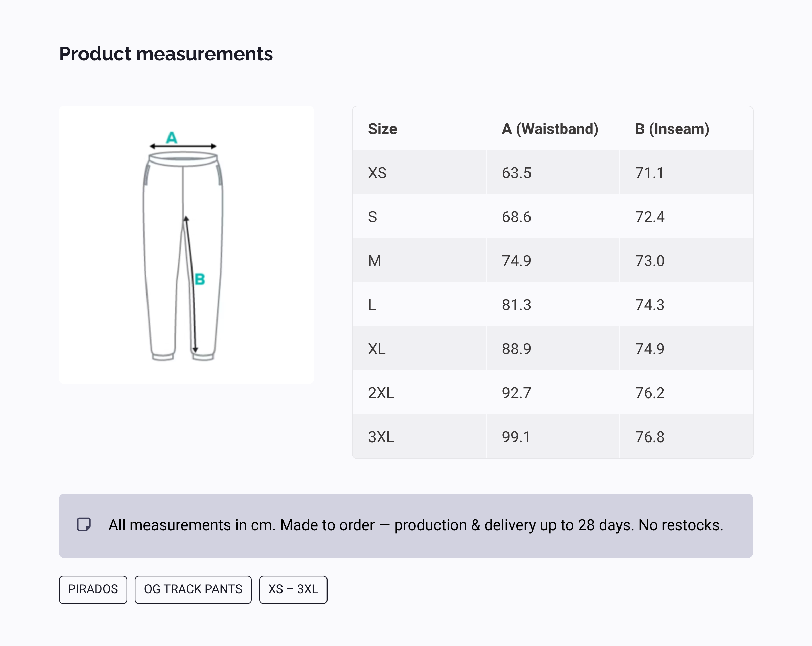
Task: Click the XS – 3XL size range tag
Action: coord(293,589)
